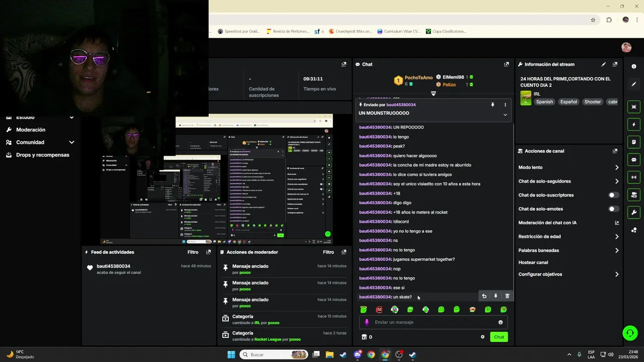
Task: Toggle the stream preview sidebar icon
Action: (634, 107)
